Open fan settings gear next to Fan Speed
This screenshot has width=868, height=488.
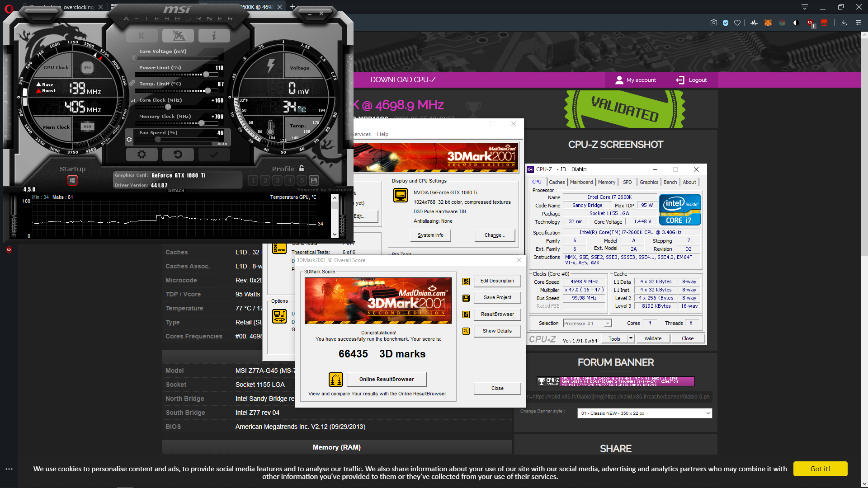coord(129,140)
